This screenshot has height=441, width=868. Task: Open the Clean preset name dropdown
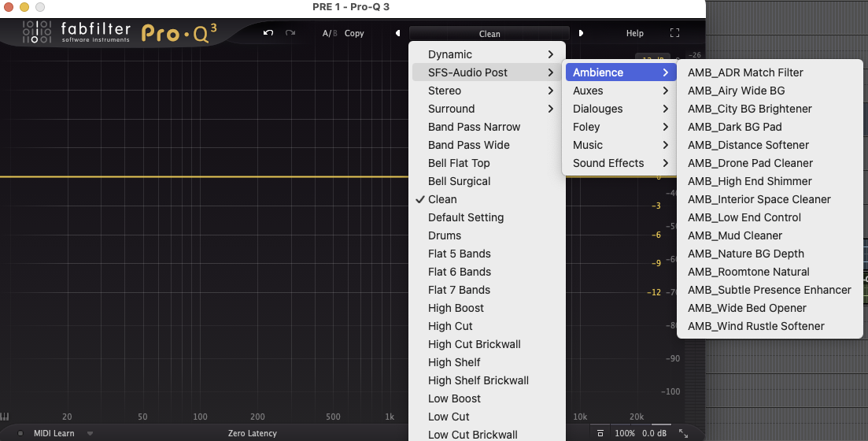(x=489, y=34)
